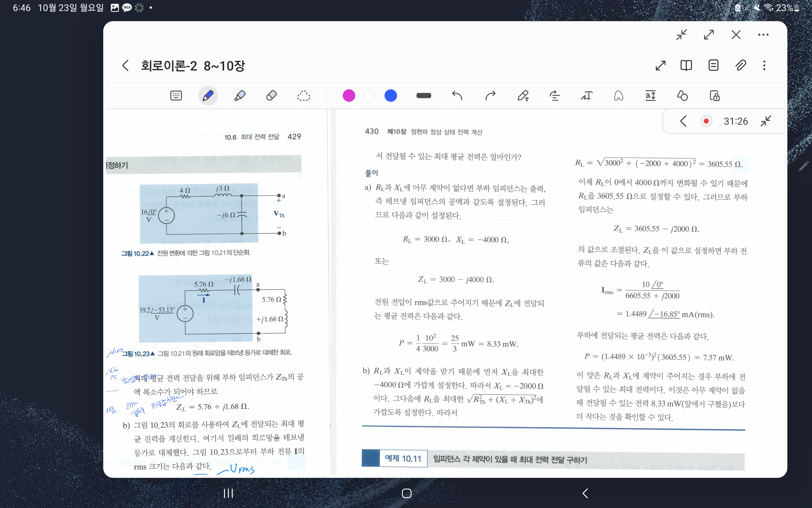Viewport: 812px width, 508px height.
Task: Tap the attach file paperclip icon
Action: coord(740,65)
